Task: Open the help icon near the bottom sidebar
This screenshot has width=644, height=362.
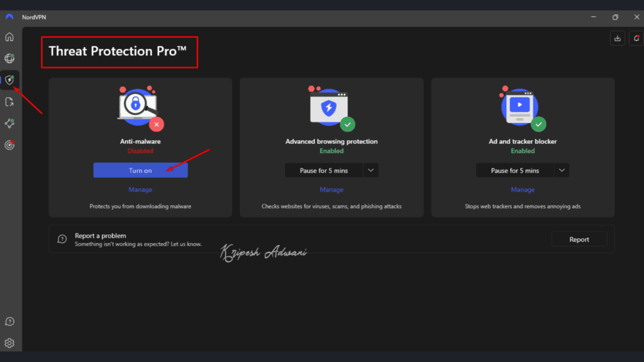Action: [x=9, y=321]
